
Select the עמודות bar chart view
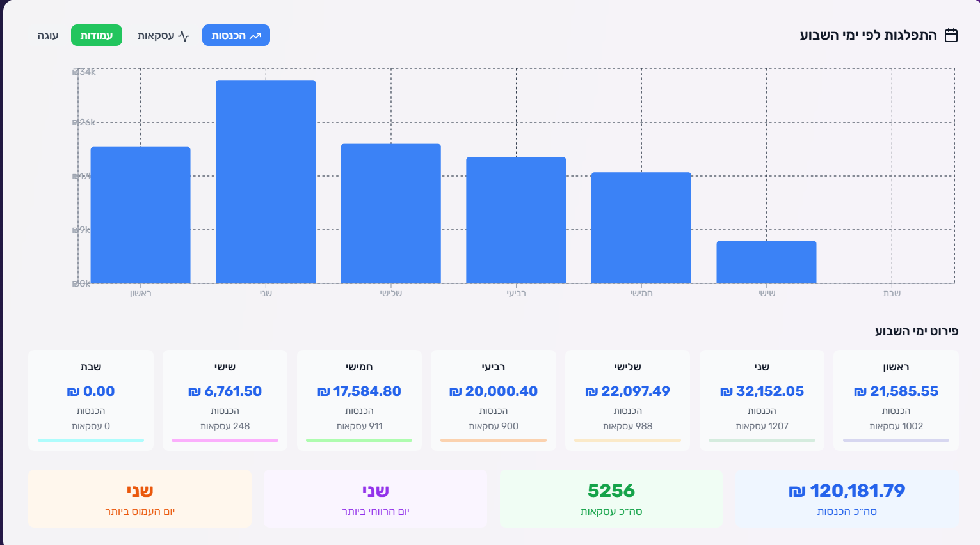point(96,35)
